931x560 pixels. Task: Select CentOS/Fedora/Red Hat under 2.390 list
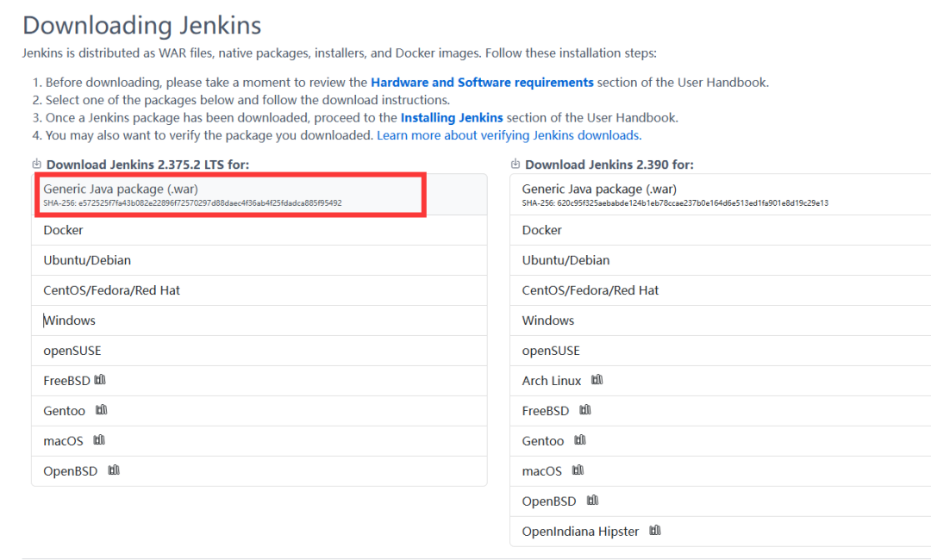(720, 290)
